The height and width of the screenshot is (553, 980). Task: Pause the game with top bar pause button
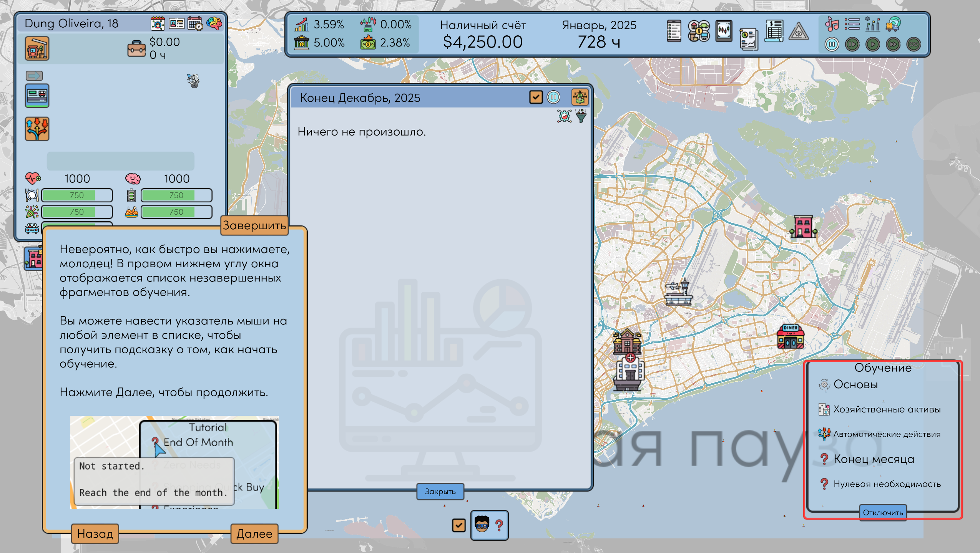coord(832,45)
